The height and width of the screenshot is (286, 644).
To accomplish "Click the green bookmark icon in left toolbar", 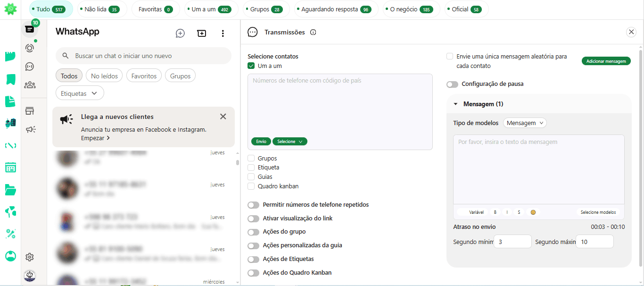I will coord(10,79).
